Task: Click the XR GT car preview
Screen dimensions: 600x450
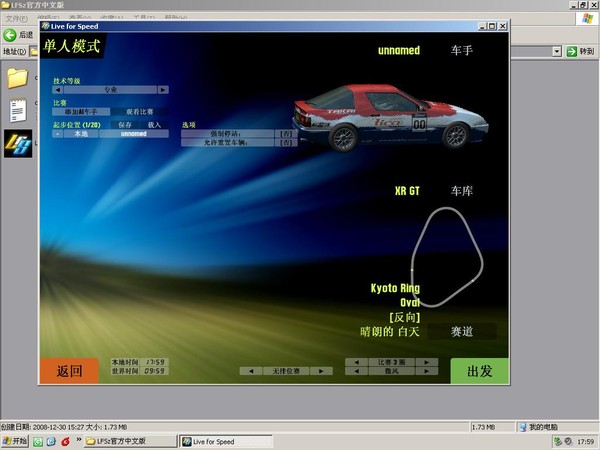Action: pos(390,117)
